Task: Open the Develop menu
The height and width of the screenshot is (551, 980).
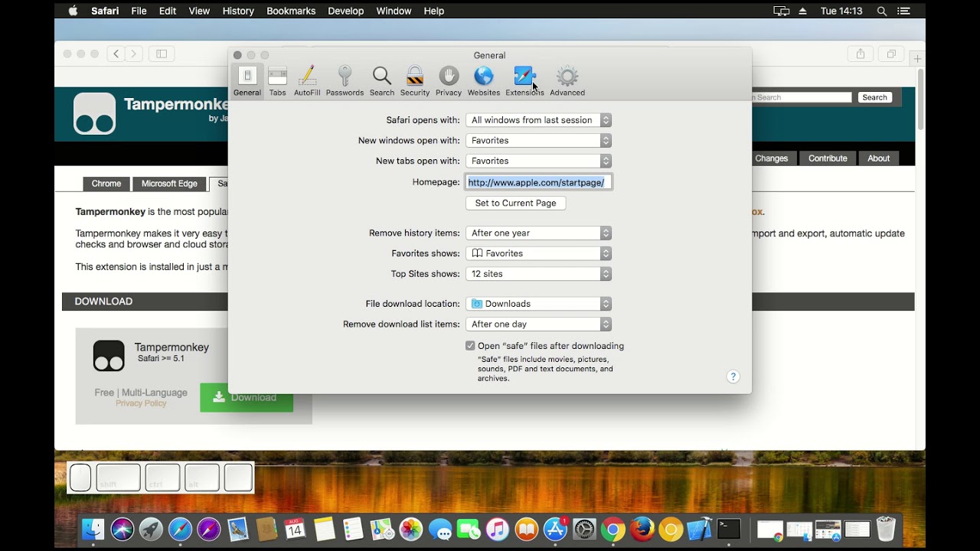Action: (x=346, y=11)
